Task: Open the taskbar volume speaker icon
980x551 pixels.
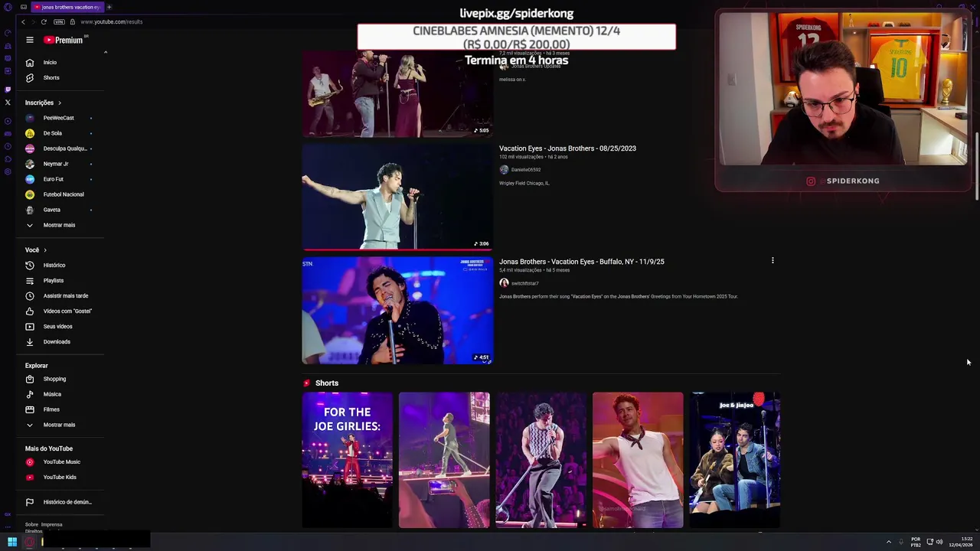Action: coord(939,542)
